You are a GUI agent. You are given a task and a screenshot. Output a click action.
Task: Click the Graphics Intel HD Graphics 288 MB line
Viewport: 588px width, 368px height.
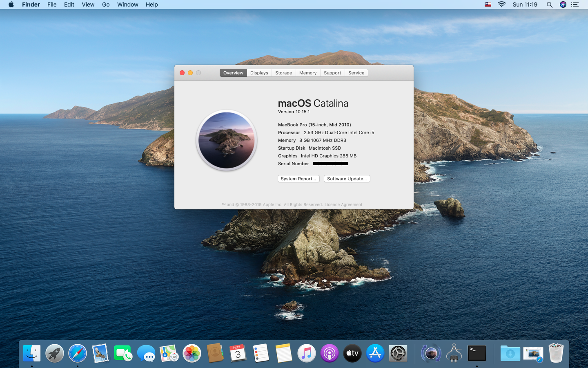[x=317, y=156]
